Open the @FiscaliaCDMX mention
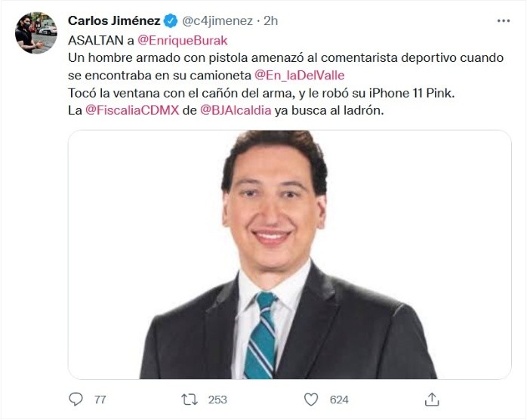The height and width of the screenshot is (420, 527). 132,110
